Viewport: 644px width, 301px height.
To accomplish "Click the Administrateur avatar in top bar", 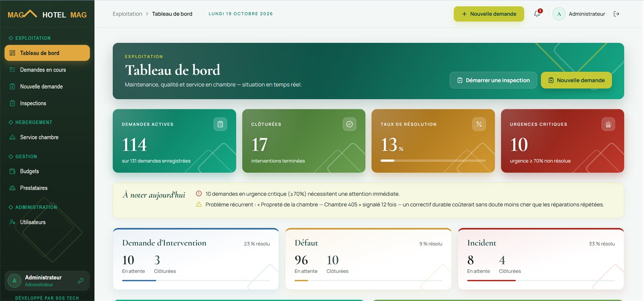I will 559,14.
